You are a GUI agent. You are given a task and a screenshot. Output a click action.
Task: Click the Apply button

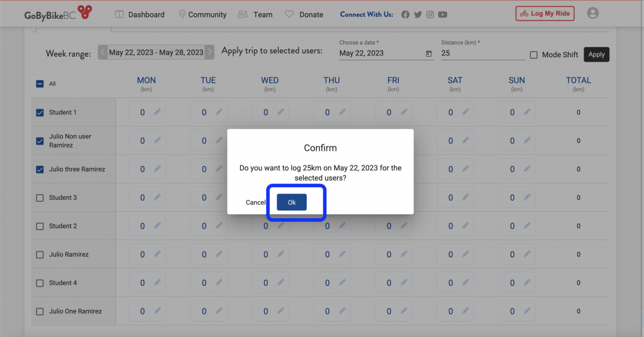point(596,54)
